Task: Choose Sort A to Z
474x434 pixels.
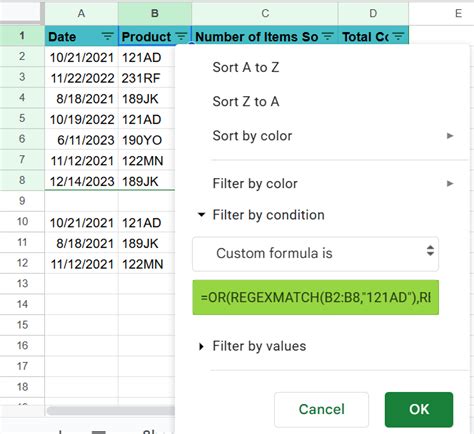Action: coord(246,67)
